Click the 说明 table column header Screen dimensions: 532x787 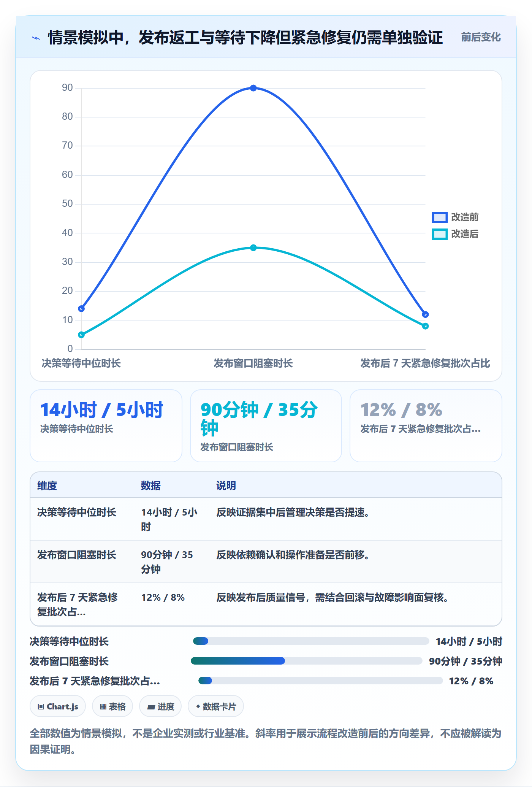click(226, 486)
